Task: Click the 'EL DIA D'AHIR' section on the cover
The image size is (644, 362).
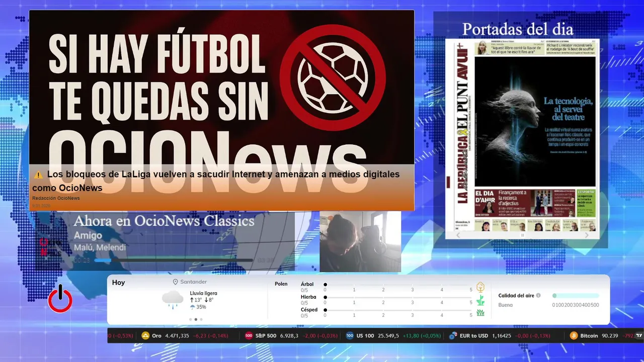Action: (485, 202)
